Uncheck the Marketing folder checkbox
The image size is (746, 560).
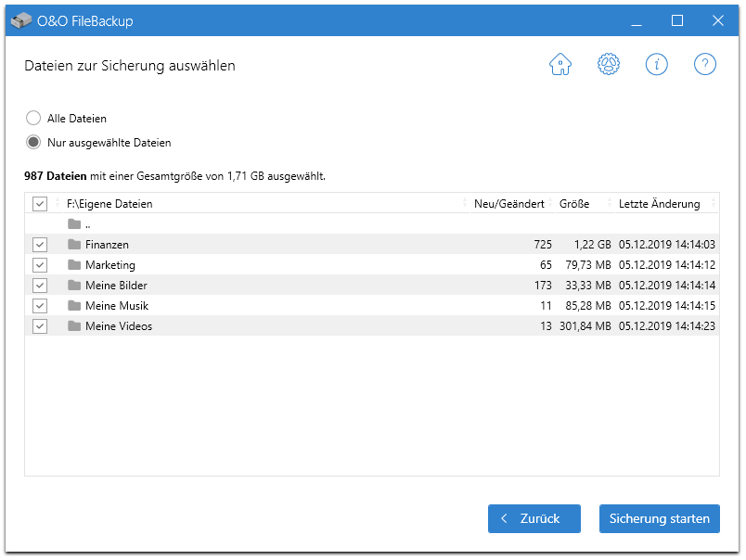click(40, 265)
